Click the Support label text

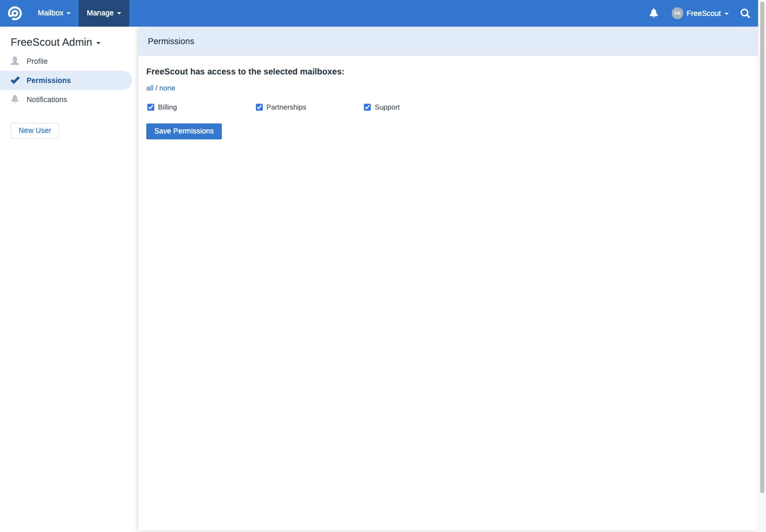(x=387, y=107)
